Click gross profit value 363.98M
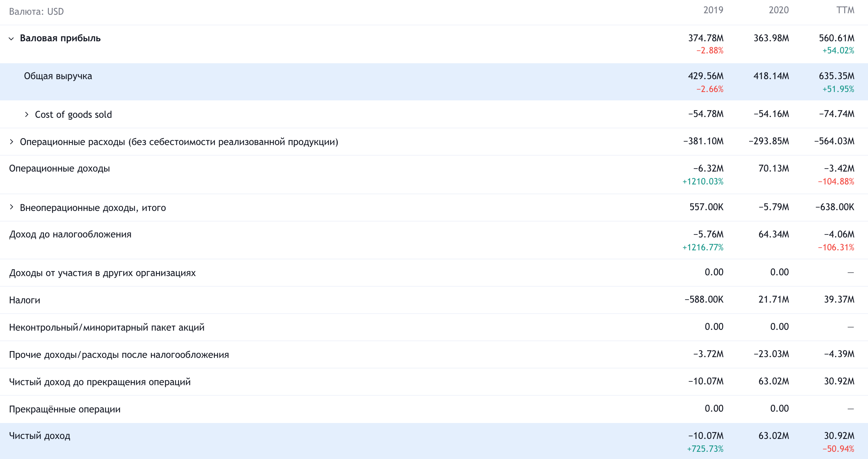 pos(771,38)
